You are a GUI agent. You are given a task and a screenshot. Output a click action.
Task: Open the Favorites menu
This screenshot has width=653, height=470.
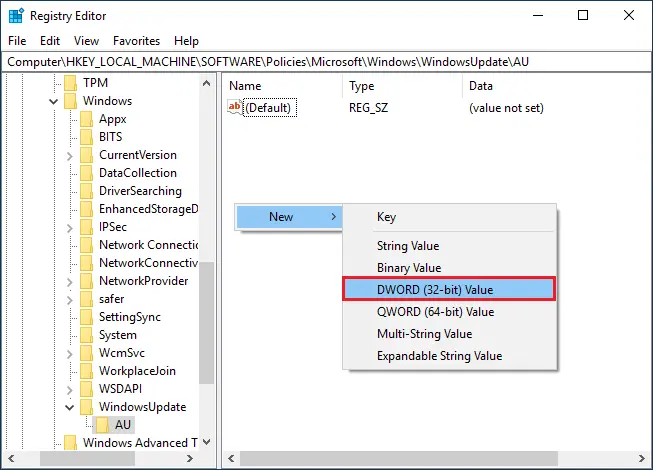coord(136,41)
